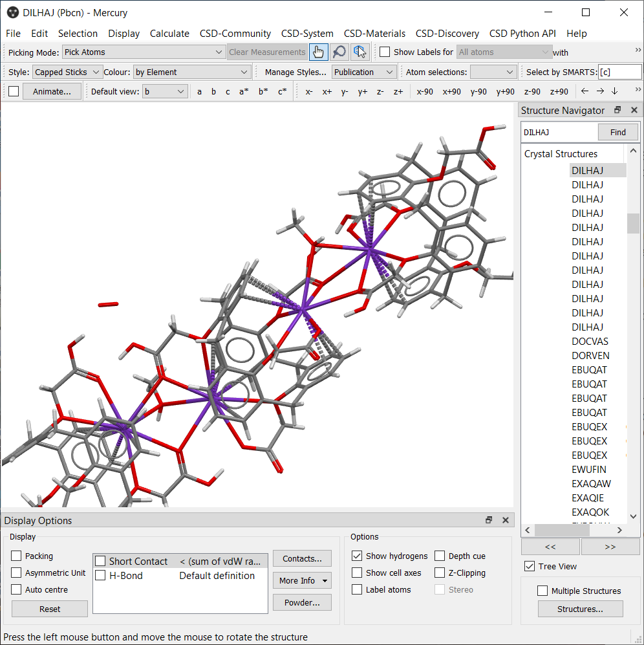The width and height of the screenshot is (644, 645).
Task: Expand the Picking Mode dropdown
Action: pyautogui.click(x=144, y=52)
